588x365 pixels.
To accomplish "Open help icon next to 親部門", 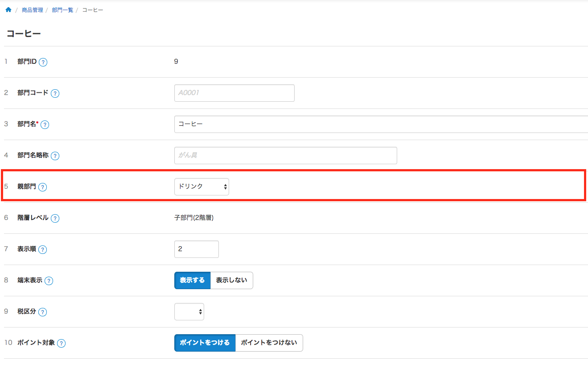I will [x=42, y=187].
